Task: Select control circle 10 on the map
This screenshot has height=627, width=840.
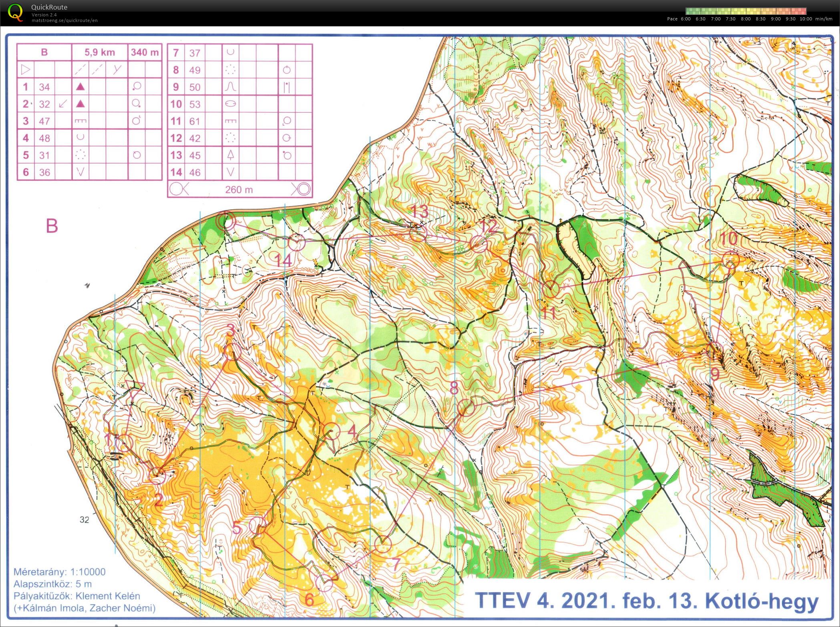Action: [x=731, y=260]
